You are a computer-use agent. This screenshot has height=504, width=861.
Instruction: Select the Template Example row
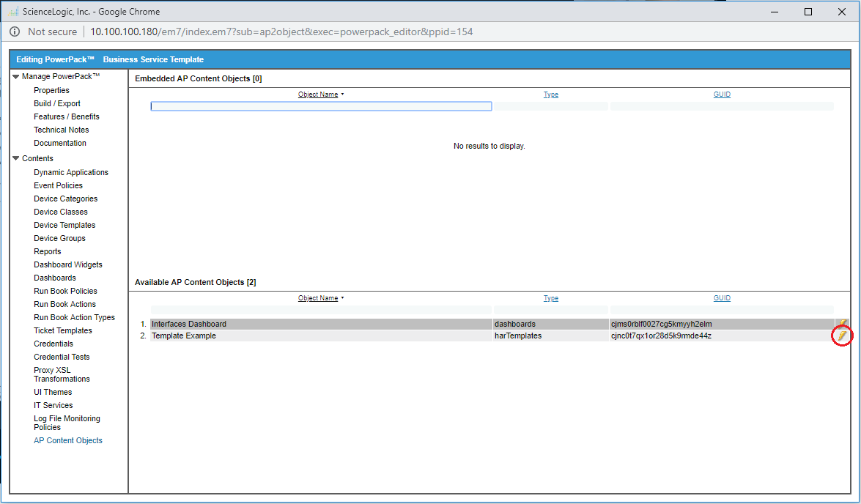click(321, 336)
